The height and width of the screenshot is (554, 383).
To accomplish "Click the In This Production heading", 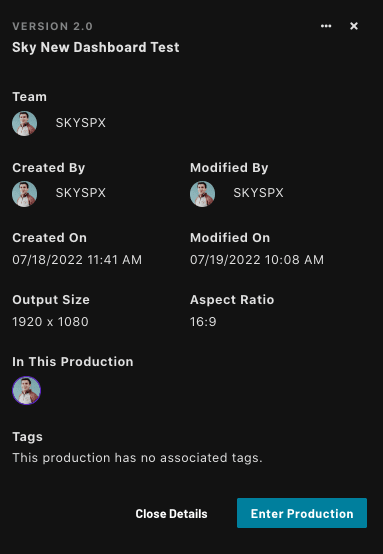I will click(73, 362).
